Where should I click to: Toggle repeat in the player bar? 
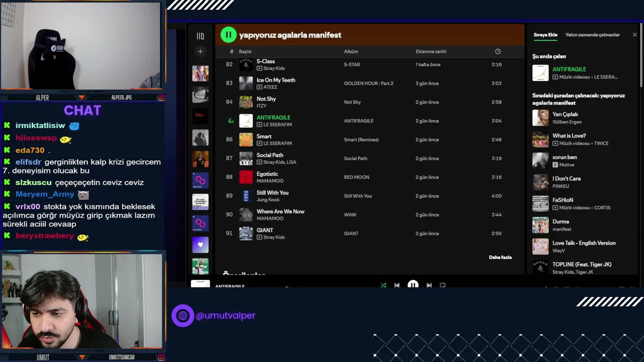pos(443,285)
